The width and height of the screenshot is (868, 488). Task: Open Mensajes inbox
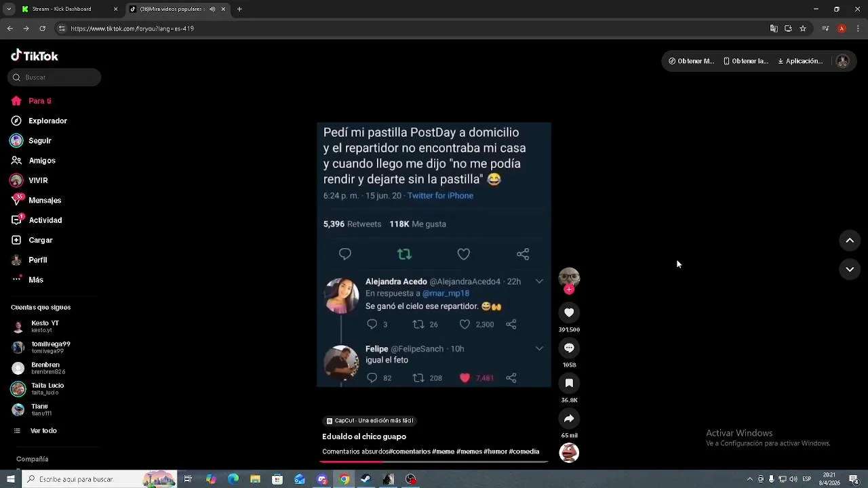pyautogui.click(x=36, y=200)
